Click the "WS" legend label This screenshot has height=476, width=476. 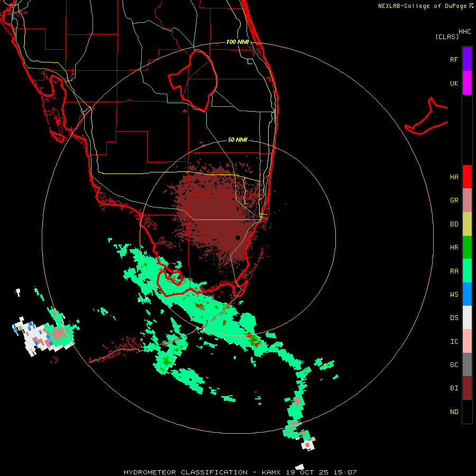tap(454, 294)
